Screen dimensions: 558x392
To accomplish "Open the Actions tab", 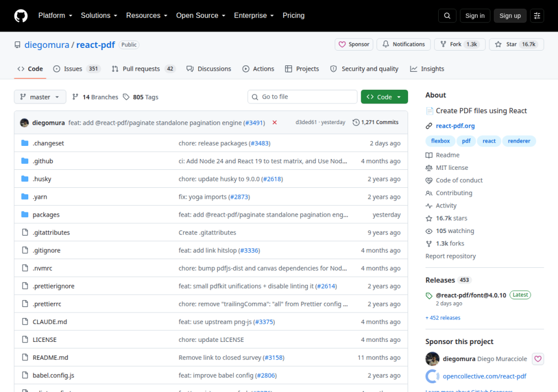I will pyautogui.click(x=258, y=69).
